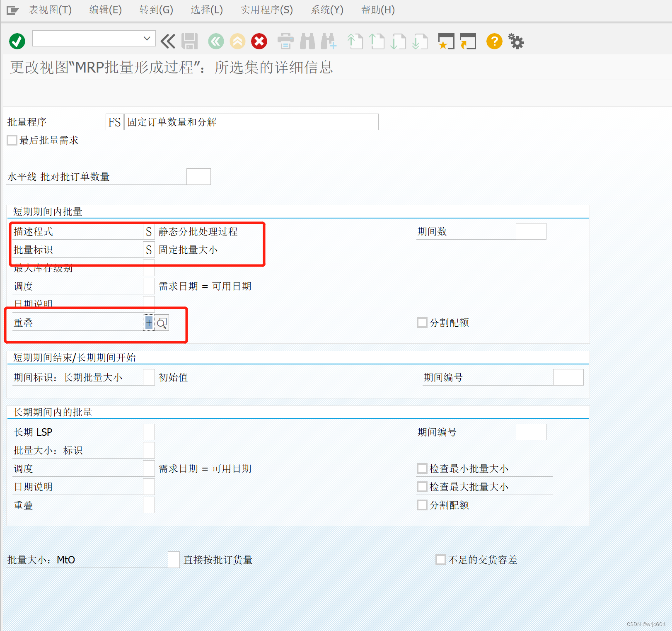
Task: Click the Next Page icon
Action: (x=398, y=41)
